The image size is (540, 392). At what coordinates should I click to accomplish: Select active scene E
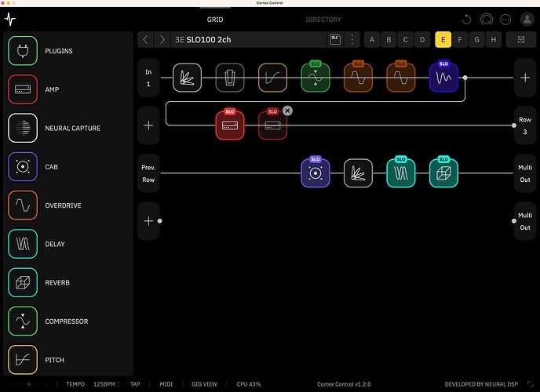pos(443,39)
